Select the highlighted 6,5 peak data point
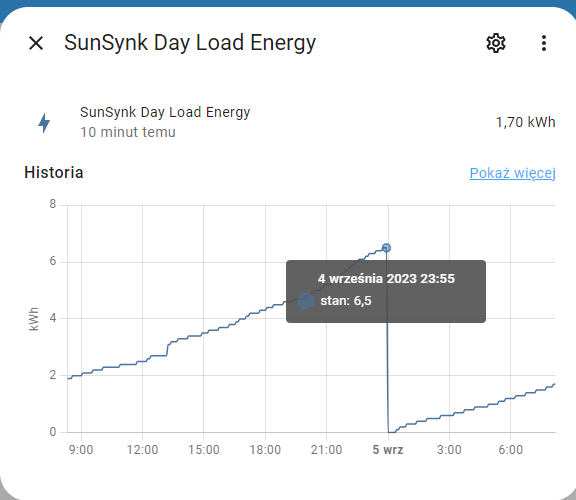 click(x=386, y=248)
